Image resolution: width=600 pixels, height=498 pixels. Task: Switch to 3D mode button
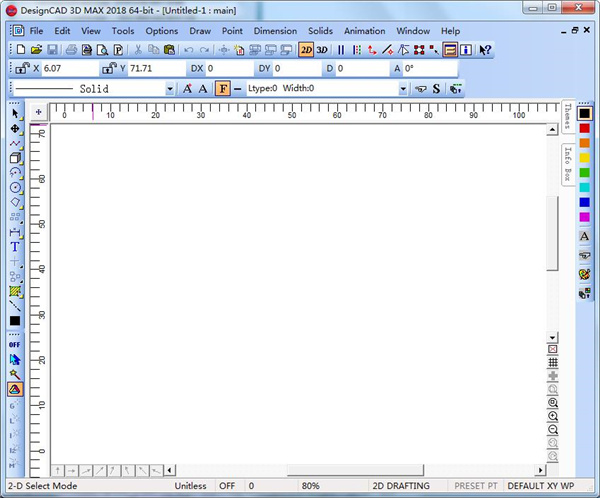point(322,49)
